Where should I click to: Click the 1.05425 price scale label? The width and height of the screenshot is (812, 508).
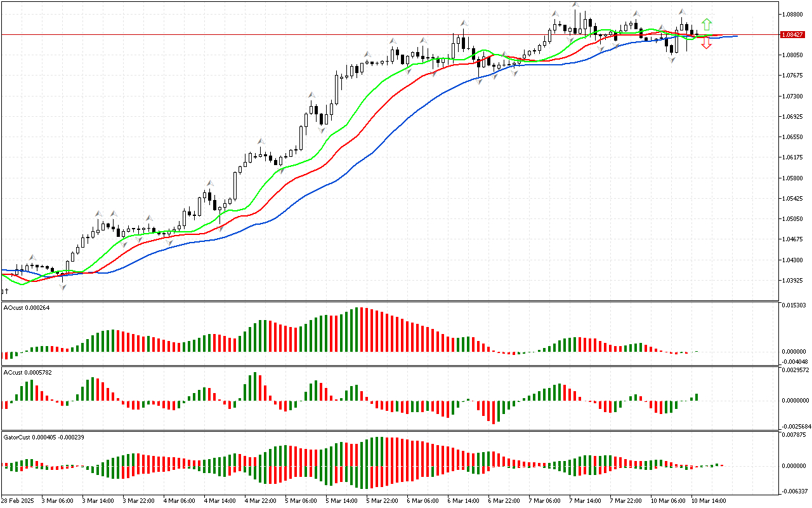pos(793,199)
